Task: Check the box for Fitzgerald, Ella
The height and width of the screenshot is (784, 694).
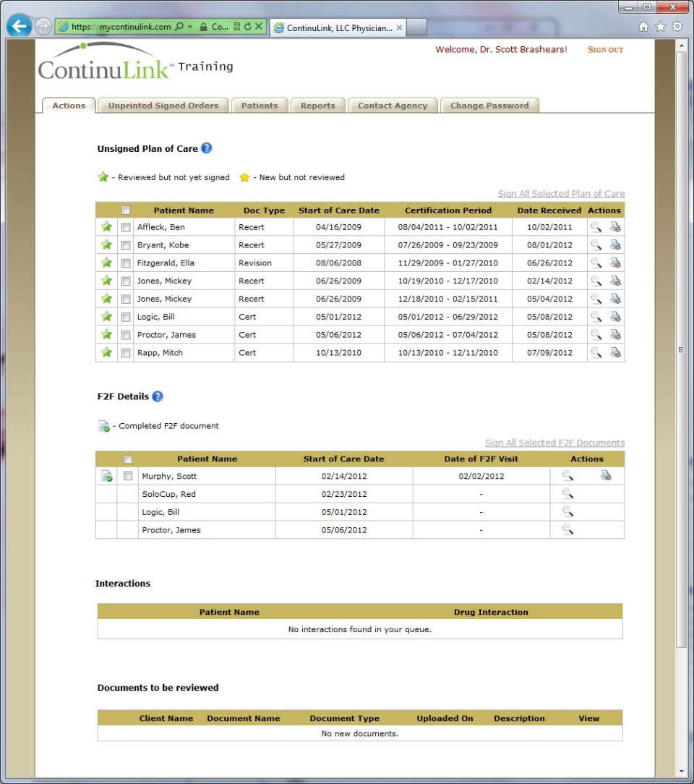Action: (126, 263)
